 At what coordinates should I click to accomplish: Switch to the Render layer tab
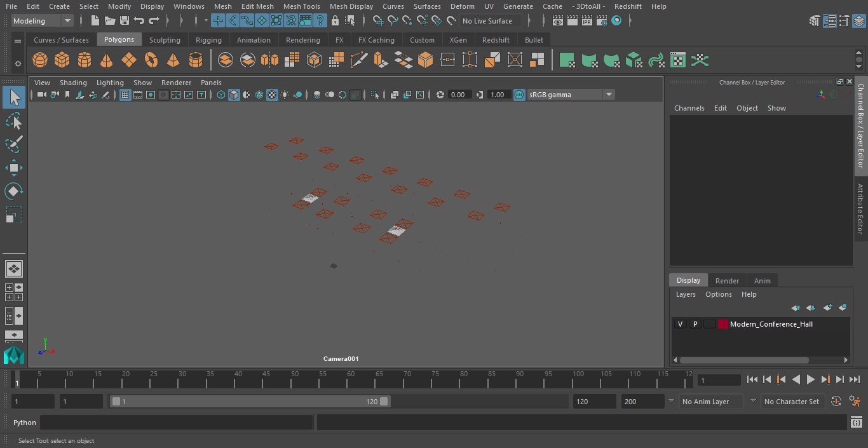[727, 281]
